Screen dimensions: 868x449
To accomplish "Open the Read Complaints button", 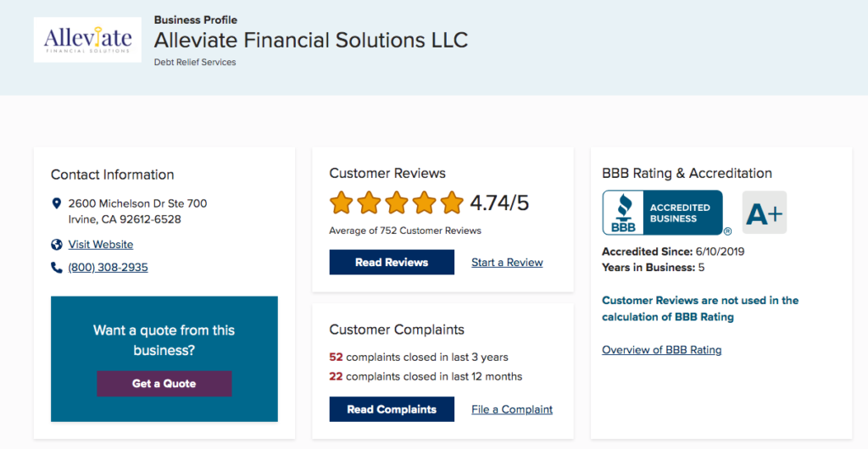I will (x=392, y=409).
